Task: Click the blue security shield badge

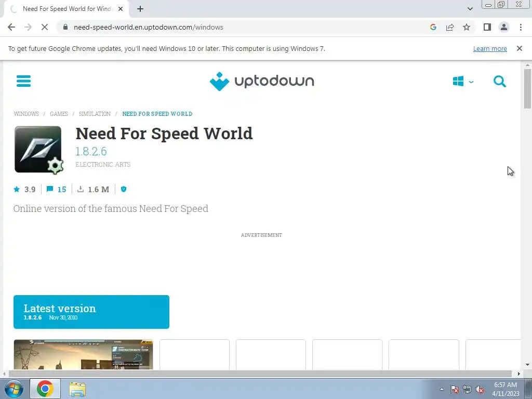Action: pyautogui.click(x=124, y=189)
